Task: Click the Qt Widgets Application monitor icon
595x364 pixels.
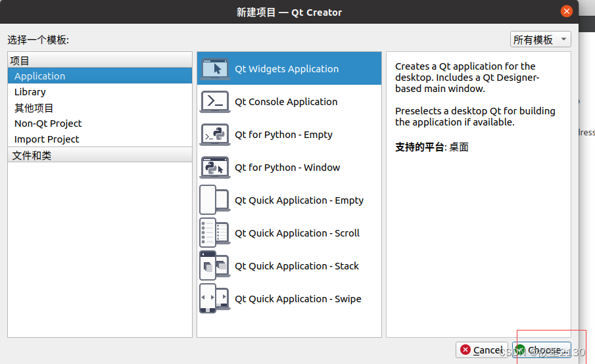Action: (x=215, y=69)
